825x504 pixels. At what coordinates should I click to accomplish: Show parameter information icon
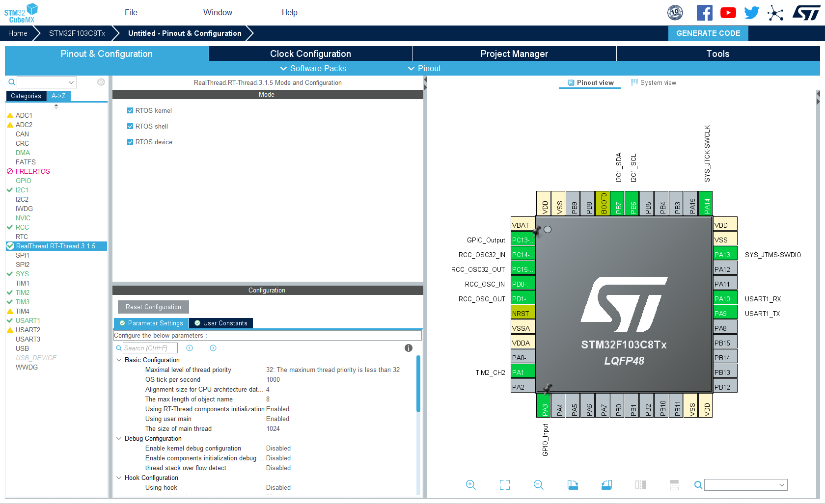[408, 348]
